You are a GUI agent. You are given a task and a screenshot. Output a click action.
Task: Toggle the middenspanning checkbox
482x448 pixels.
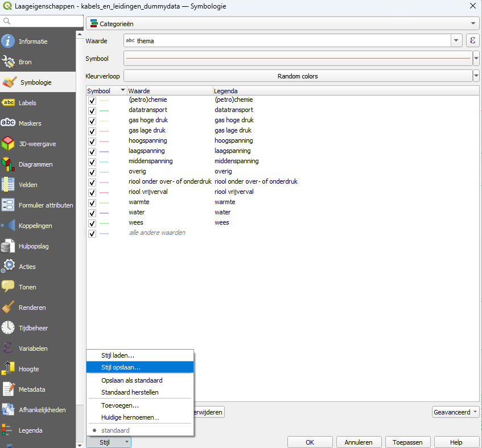coord(92,162)
